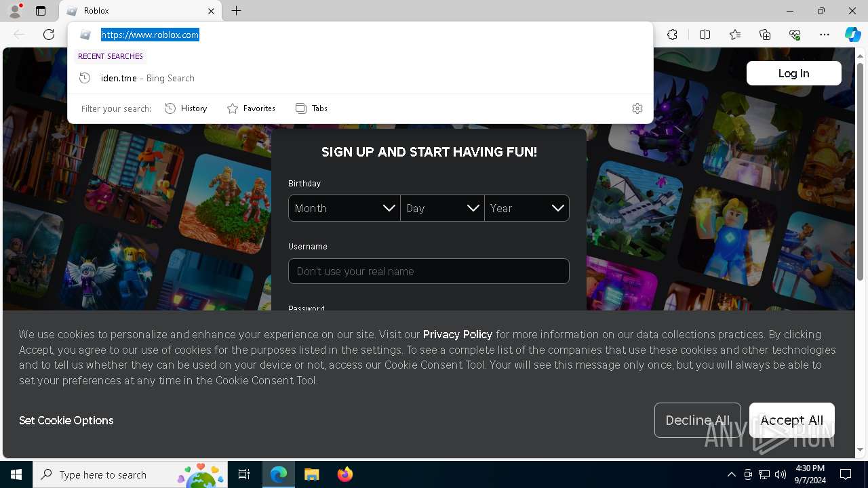The image size is (868, 488).
Task: Show hidden system tray icons
Action: (x=731, y=474)
